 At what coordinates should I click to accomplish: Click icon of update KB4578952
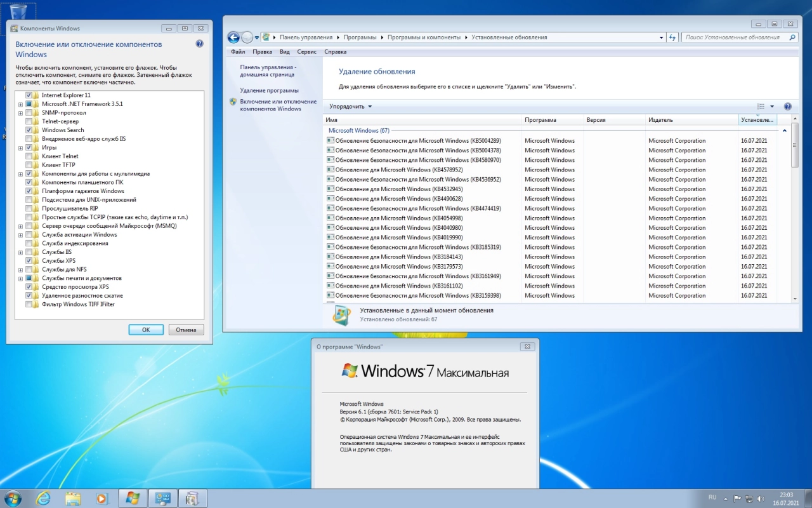330,170
